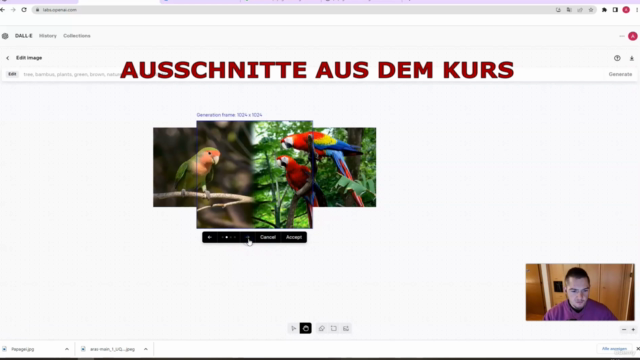Click the share page icon
The height and width of the screenshot is (360, 640).
580,10
